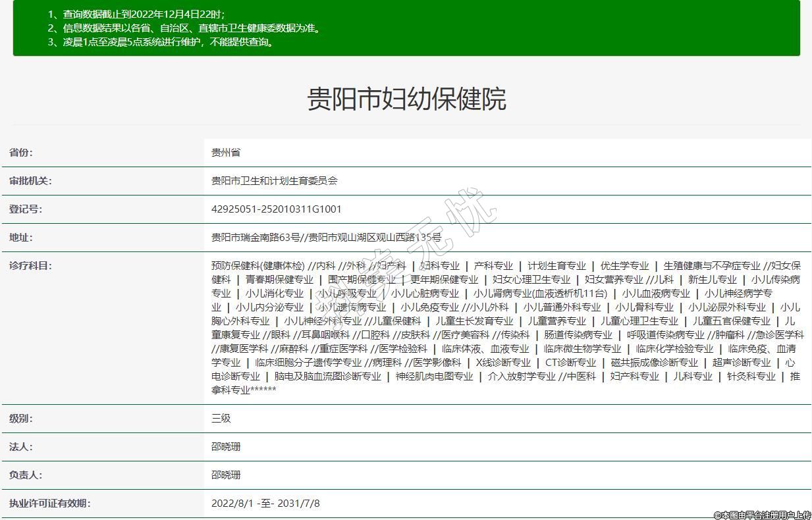The width and height of the screenshot is (812, 520).
Task: Select the 三级 level value
Action: (x=221, y=419)
